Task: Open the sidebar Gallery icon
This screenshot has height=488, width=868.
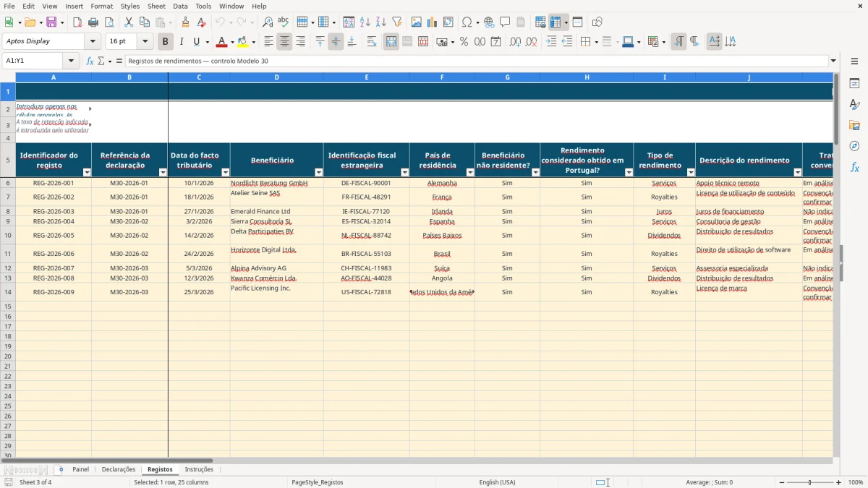Action: [854, 126]
